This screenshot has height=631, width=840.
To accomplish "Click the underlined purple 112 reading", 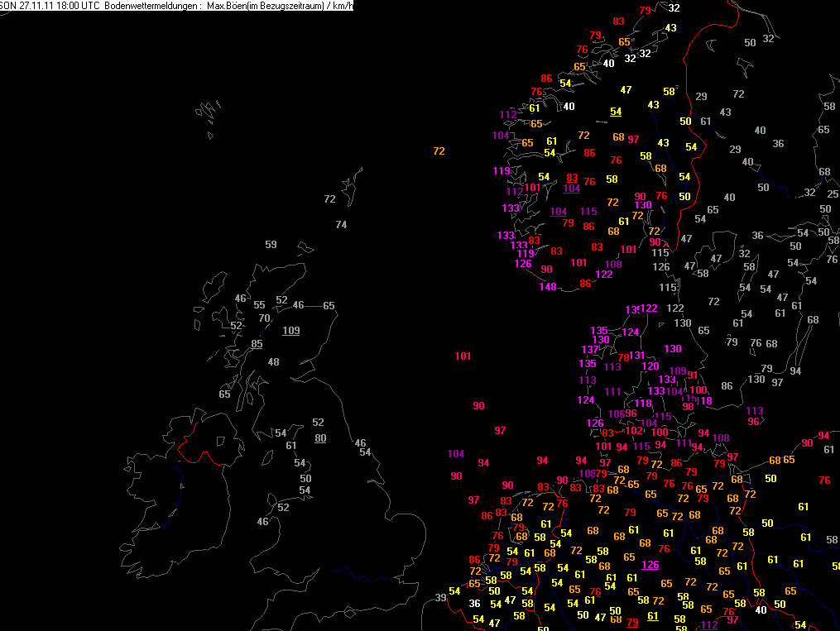I will pyautogui.click(x=708, y=625).
